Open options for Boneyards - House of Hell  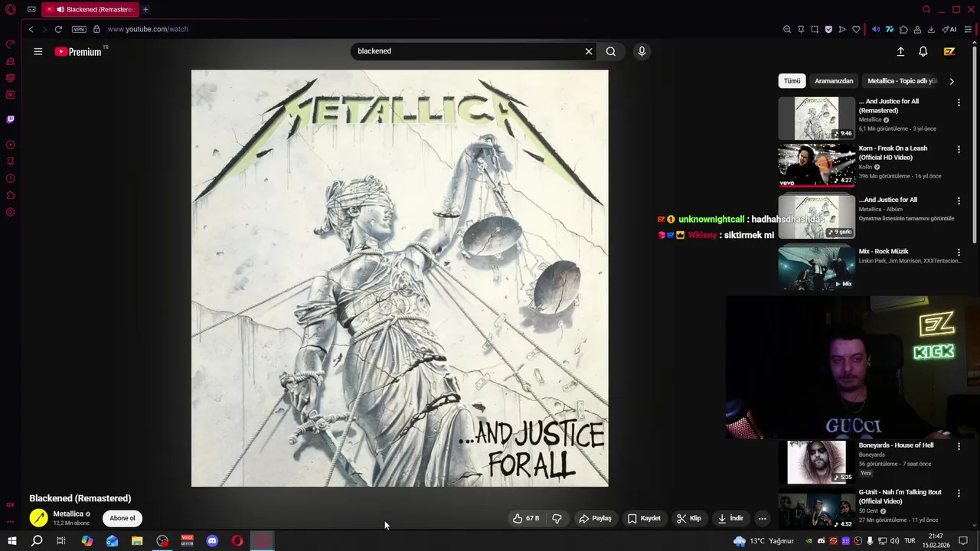pyautogui.click(x=959, y=446)
